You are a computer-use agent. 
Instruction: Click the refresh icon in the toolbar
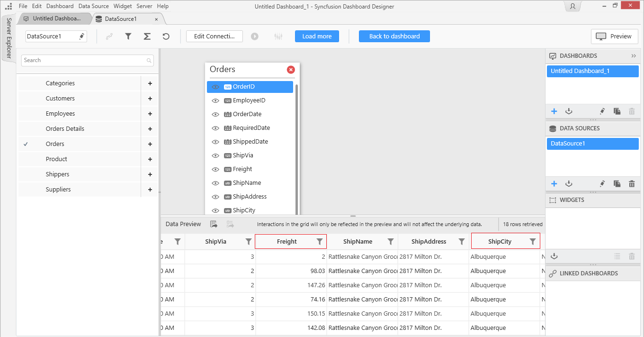tap(166, 36)
